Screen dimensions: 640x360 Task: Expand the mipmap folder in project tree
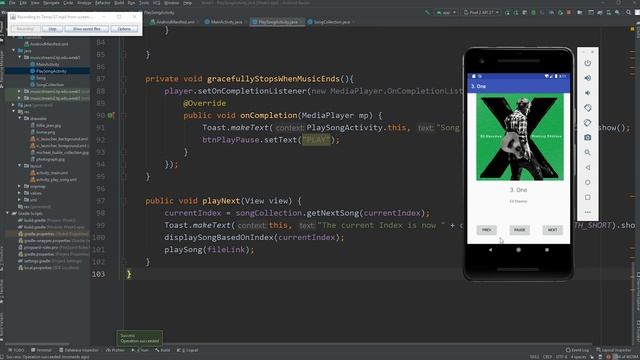(20, 186)
